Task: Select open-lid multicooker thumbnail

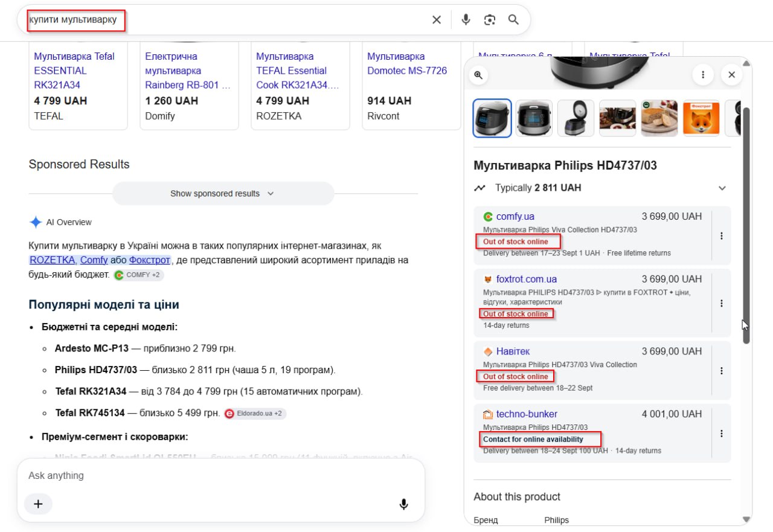Action: tap(576, 118)
